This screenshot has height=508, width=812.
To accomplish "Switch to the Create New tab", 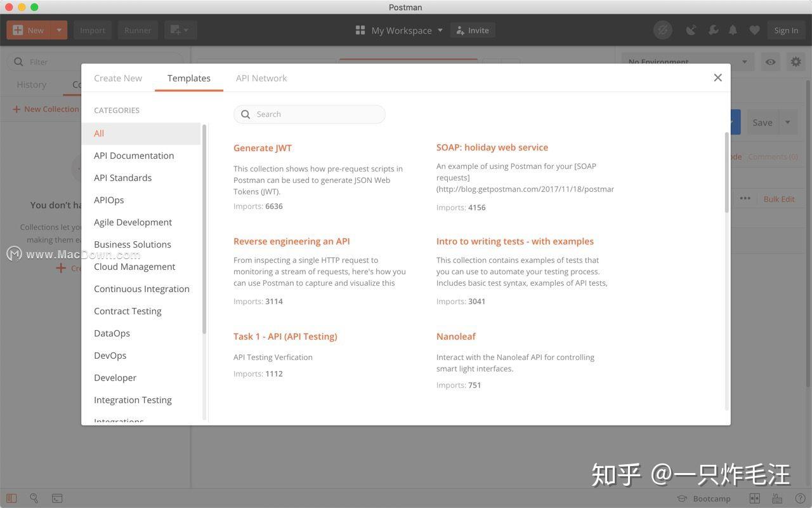I will [x=118, y=78].
